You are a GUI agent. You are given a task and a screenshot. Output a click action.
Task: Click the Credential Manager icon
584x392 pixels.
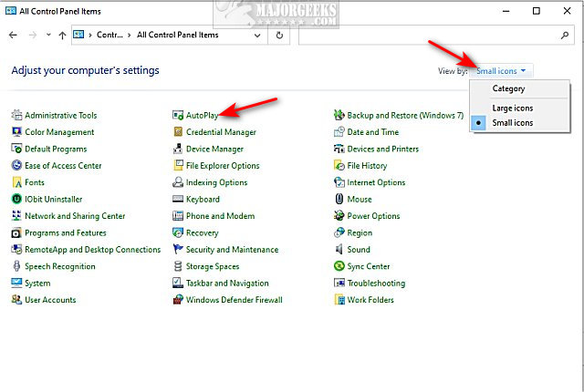point(178,132)
